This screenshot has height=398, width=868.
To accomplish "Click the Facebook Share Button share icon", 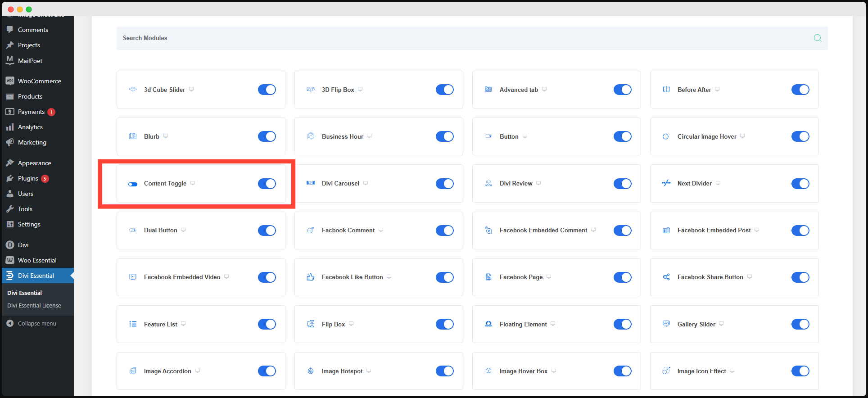I will [x=666, y=277].
